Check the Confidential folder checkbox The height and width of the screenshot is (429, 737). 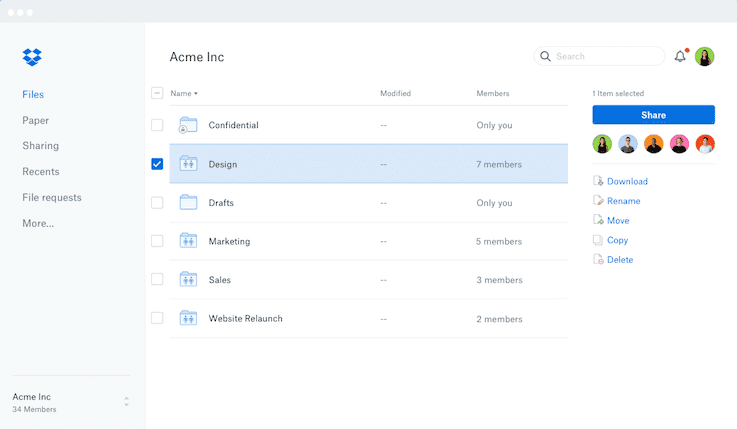(157, 125)
